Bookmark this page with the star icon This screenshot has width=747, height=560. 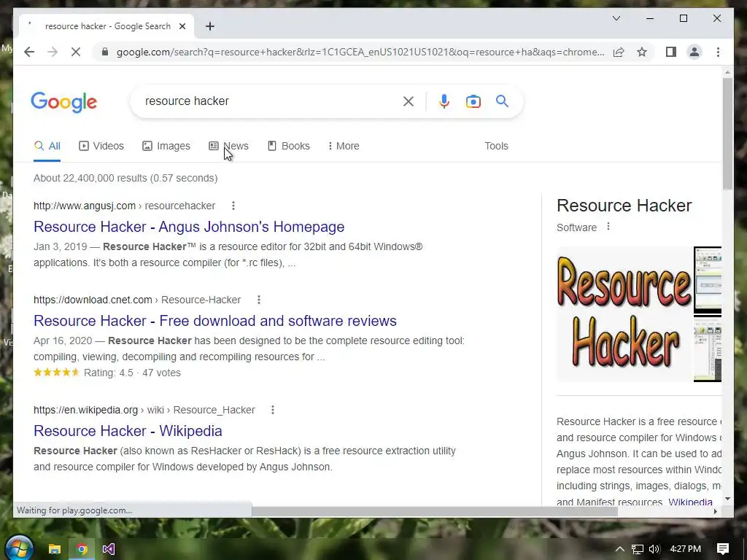point(642,52)
